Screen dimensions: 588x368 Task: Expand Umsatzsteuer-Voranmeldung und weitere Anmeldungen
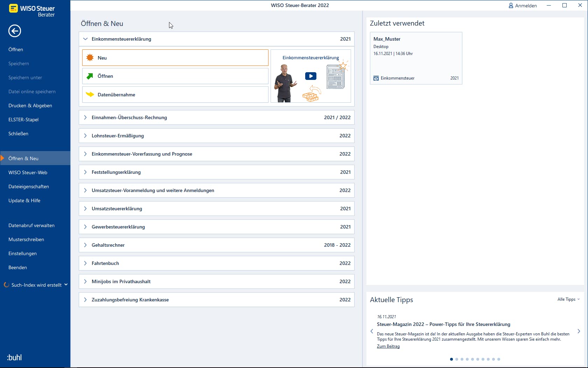coord(85,190)
